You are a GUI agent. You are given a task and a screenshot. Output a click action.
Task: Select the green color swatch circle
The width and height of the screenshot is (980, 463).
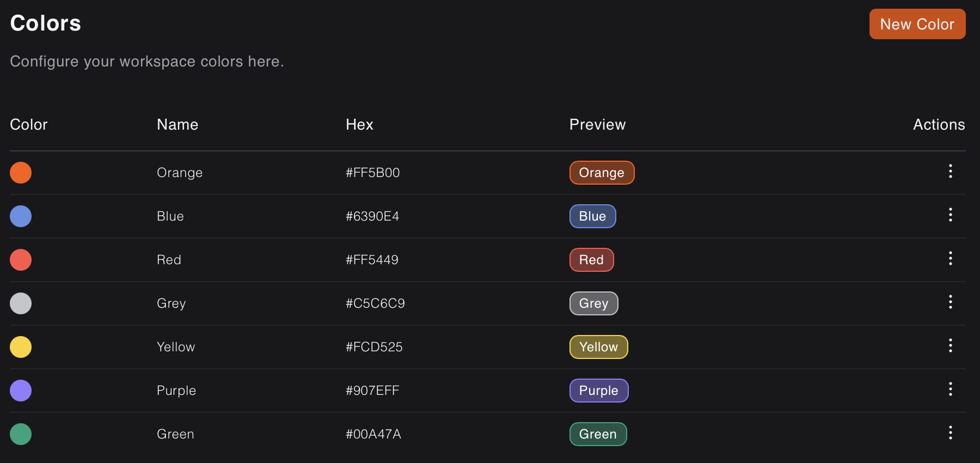pyautogui.click(x=21, y=434)
